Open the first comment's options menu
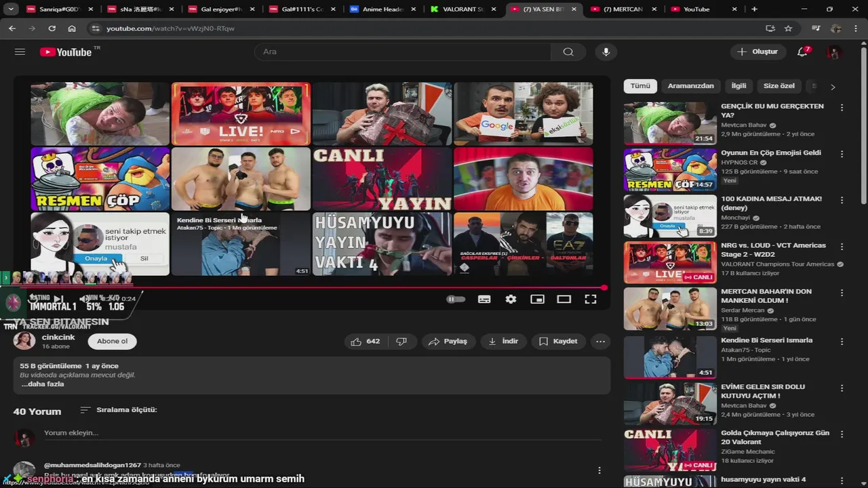Viewport: 868px width, 488px height. 599,470
